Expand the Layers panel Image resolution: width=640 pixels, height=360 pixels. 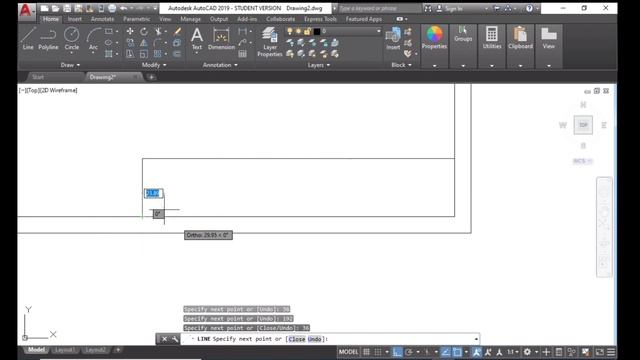[x=319, y=65]
